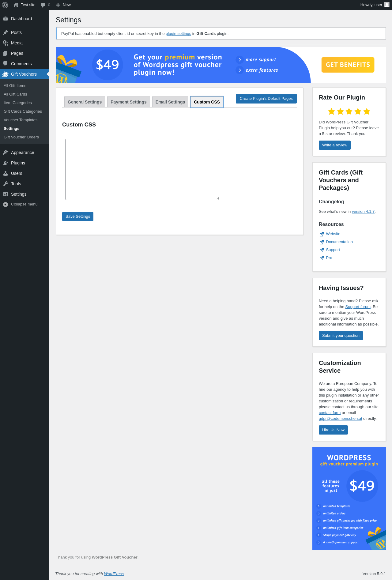Open Voucher Templates submenu
Viewport: 392px width, 580px height.
21,120
